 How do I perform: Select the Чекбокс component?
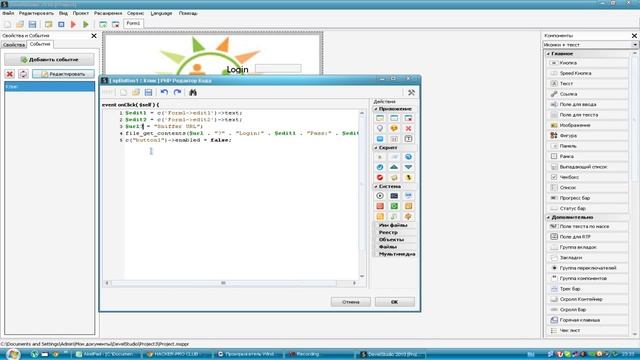(587, 177)
